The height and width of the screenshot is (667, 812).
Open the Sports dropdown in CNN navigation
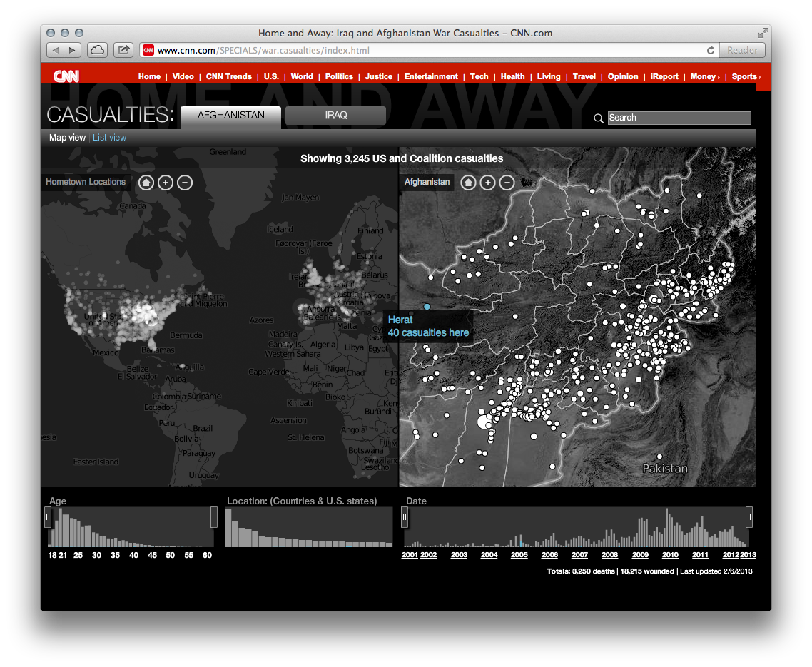pos(745,76)
